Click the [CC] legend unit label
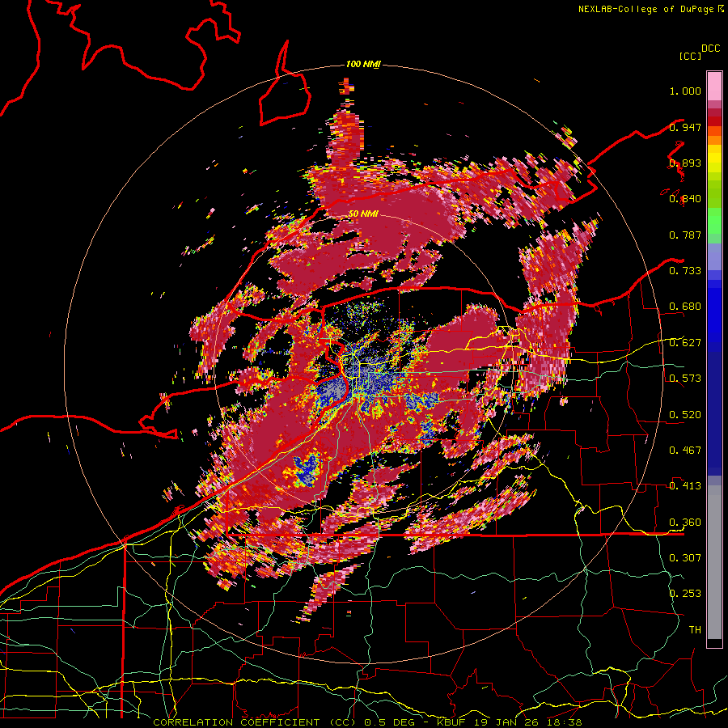Viewport: 728px width, 728px height. 690,56
